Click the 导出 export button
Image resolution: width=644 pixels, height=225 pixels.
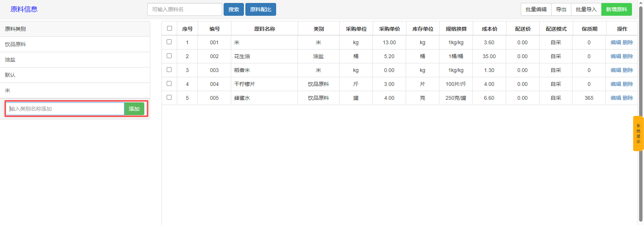[x=561, y=9]
